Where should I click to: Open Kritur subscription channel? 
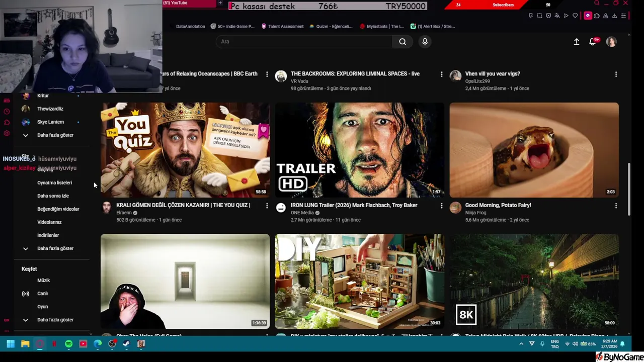click(x=43, y=96)
